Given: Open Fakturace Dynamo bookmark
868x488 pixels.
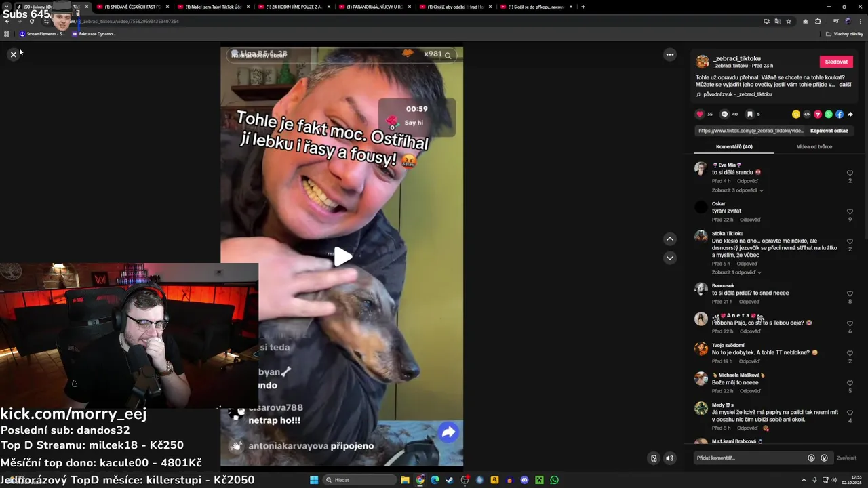Looking at the screenshot, I should (94, 34).
